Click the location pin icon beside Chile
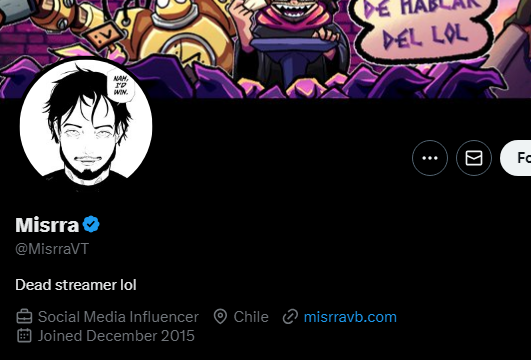The height and width of the screenshot is (360, 531). [x=220, y=317]
